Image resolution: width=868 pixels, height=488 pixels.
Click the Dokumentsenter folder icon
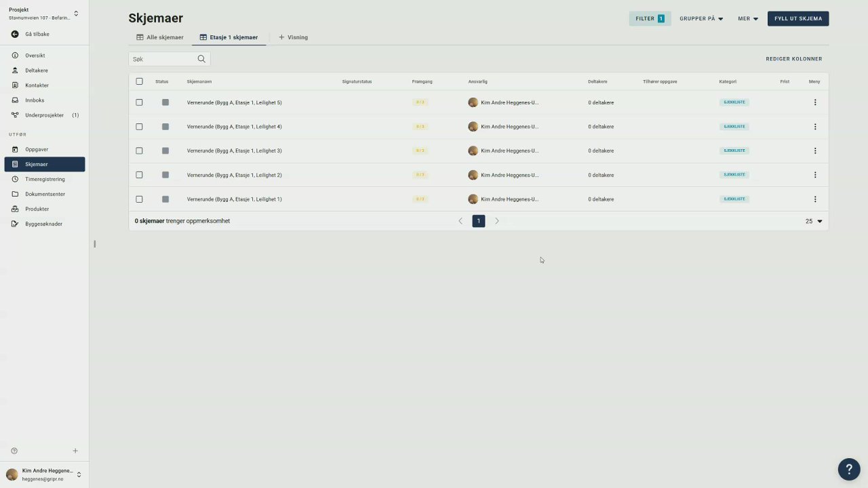[x=15, y=194]
